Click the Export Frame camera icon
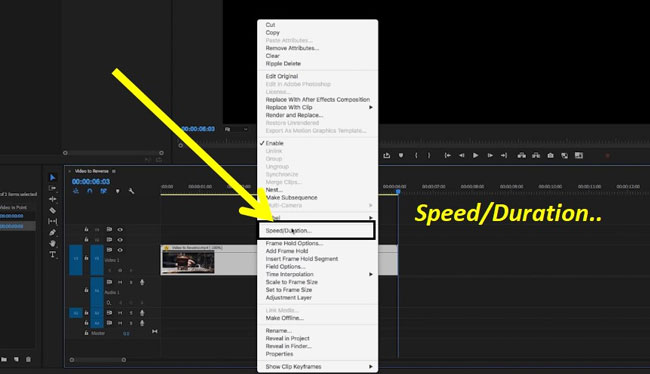Screen dimensions: 650x374 pyautogui.click(x=551, y=155)
